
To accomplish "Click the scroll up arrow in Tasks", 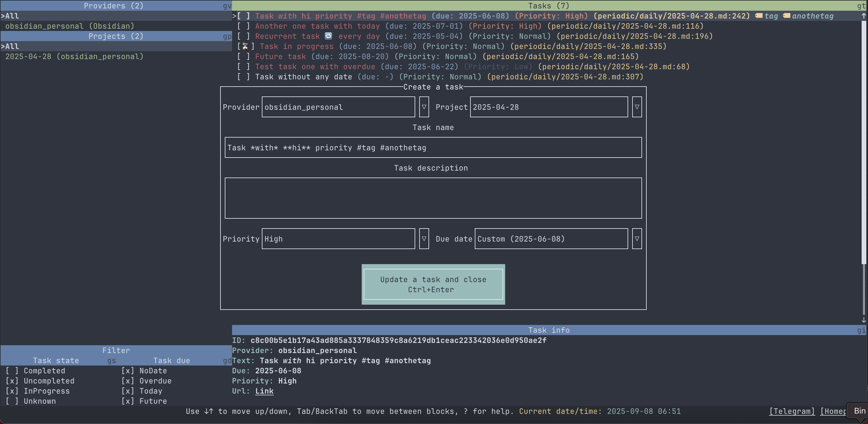I will (x=864, y=16).
